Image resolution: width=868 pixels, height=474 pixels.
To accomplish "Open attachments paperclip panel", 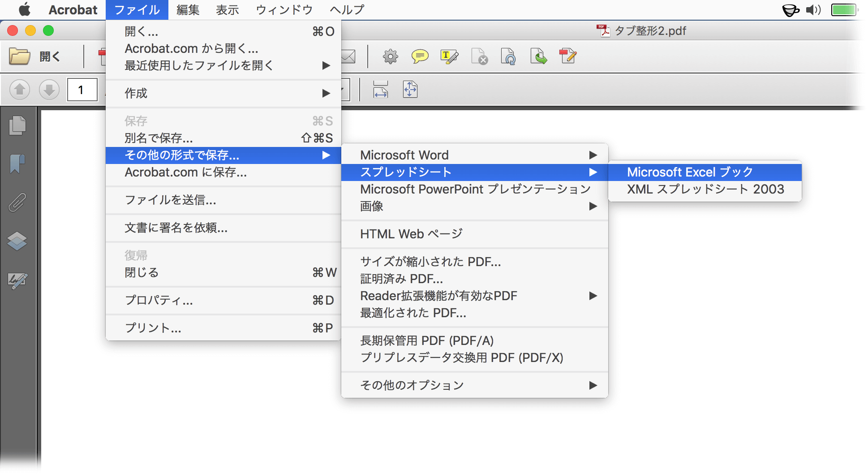I will [17, 203].
